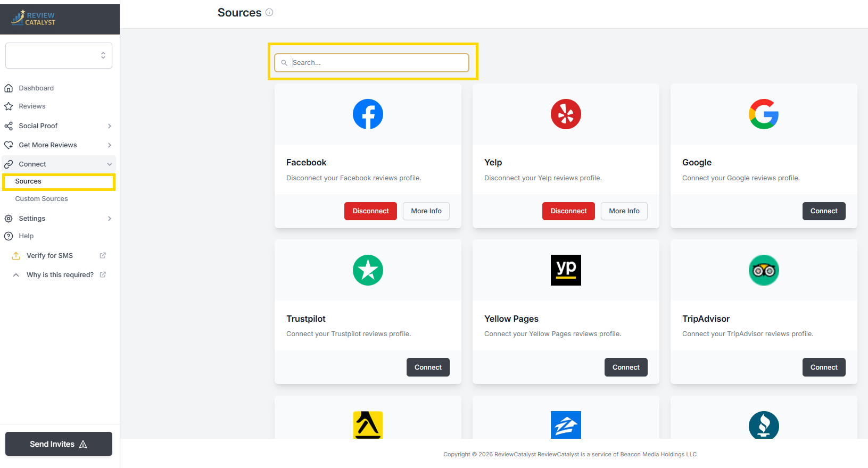Viewport: 868px width, 468px height.
Task: Go to Custom Sources
Action: coord(42,199)
